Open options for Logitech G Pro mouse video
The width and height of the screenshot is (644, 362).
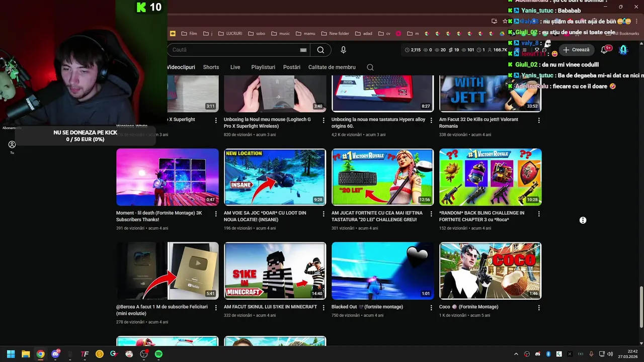pos(324,121)
